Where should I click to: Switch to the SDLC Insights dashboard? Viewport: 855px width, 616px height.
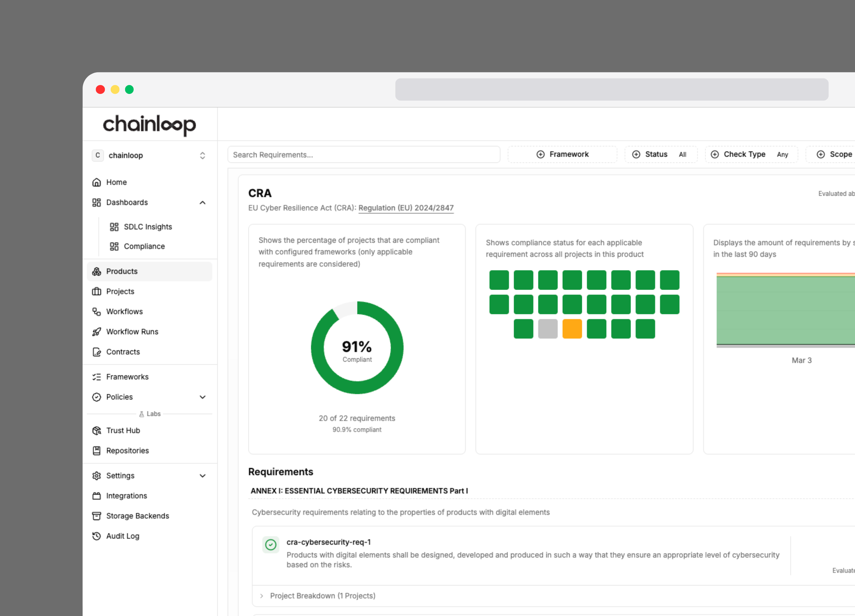coord(147,227)
